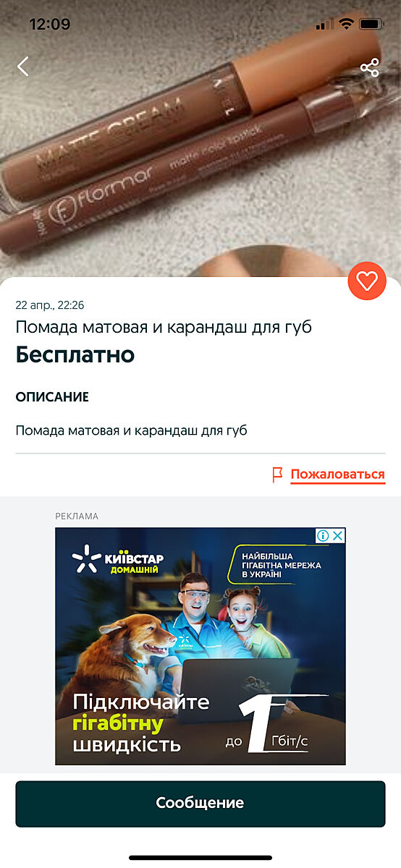
Task: Click the Підключайте гігабітну швидкість ad text
Action: point(141,723)
